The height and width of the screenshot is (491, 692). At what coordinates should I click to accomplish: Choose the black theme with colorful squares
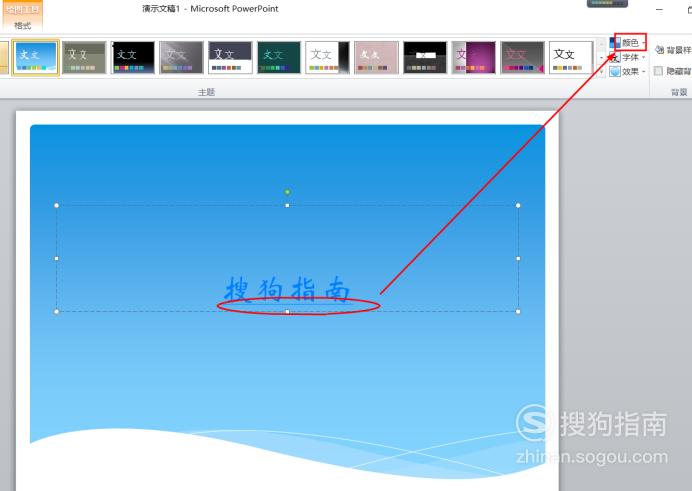tap(133, 57)
